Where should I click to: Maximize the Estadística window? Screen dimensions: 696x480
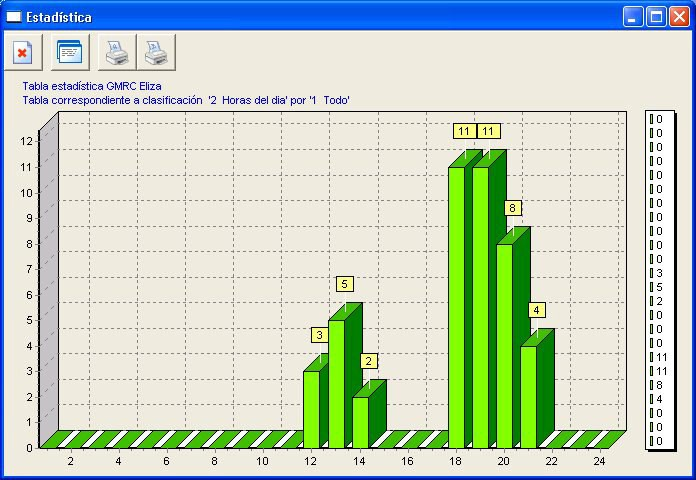pyautogui.click(x=656, y=17)
